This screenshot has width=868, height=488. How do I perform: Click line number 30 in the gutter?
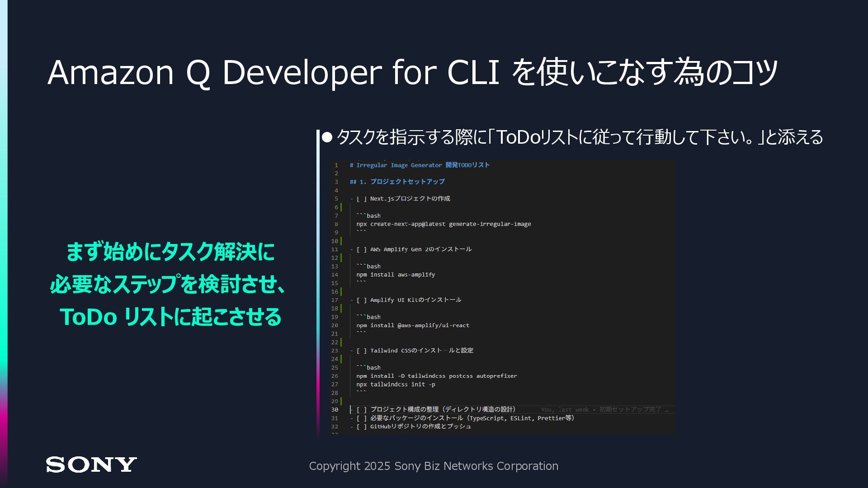point(335,410)
